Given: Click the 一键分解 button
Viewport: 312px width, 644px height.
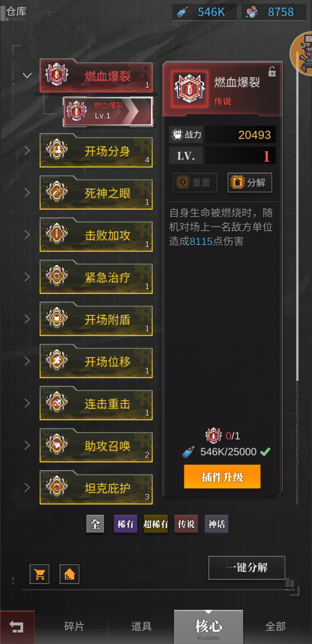Looking at the screenshot, I should (247, 568).
